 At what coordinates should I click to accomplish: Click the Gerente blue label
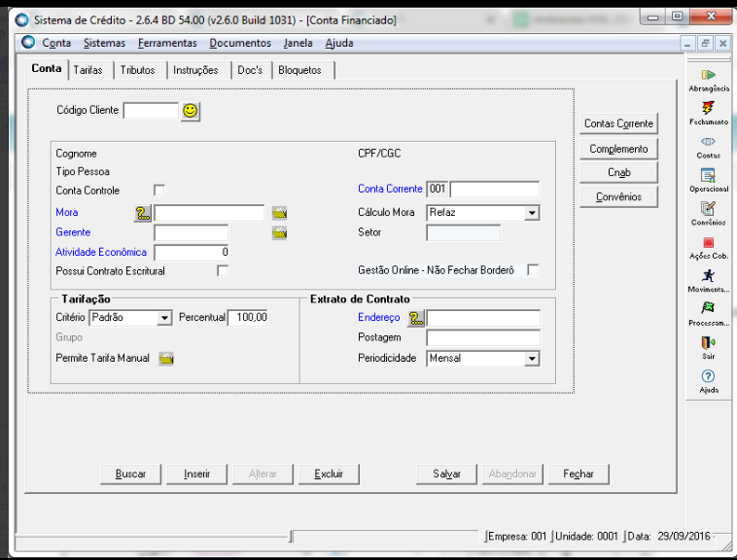pyautogui.click(x=73, y=232)
